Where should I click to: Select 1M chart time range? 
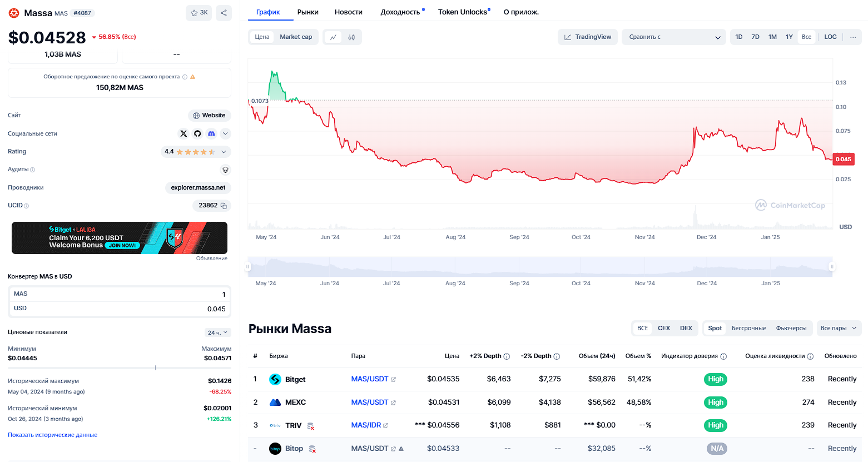[x=772, y=37]
